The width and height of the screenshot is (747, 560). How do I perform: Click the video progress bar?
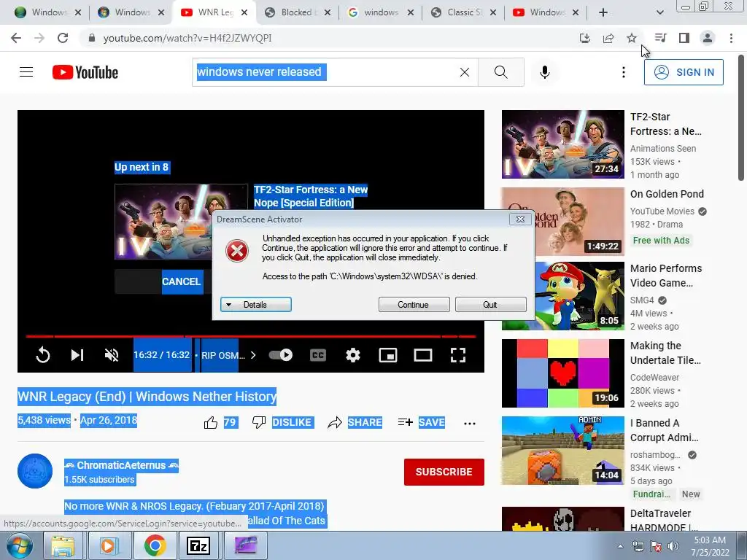point(251,336)
